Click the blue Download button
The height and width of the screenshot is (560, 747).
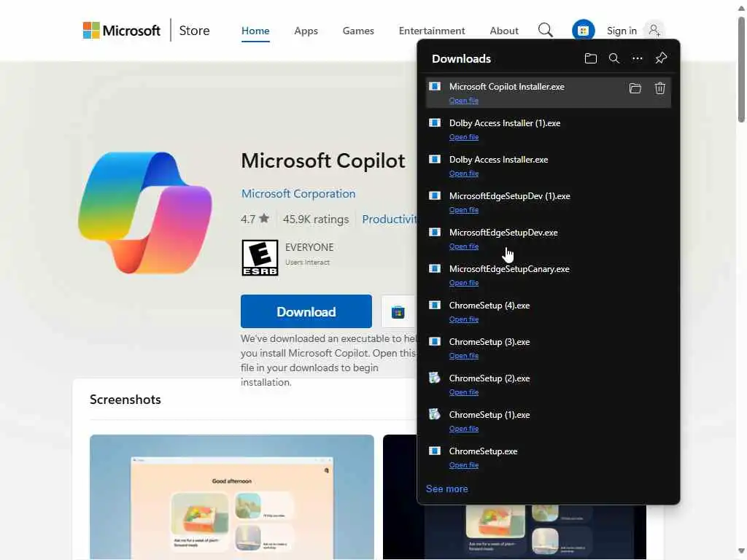coord(306,311)
